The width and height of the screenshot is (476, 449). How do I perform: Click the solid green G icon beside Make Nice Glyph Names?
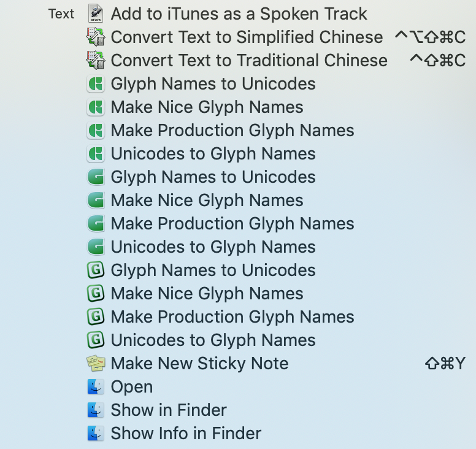click(x=96, y=200)
